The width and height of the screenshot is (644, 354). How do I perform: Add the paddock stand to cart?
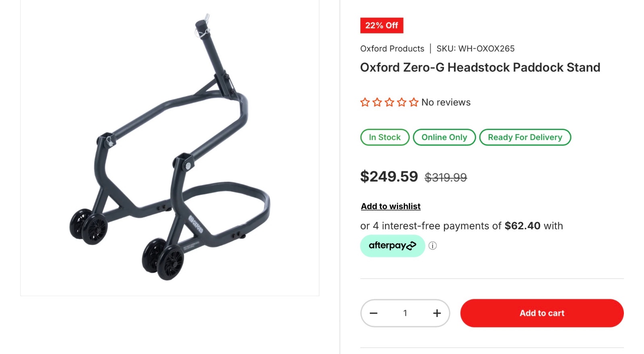click(x=542, y=313)
